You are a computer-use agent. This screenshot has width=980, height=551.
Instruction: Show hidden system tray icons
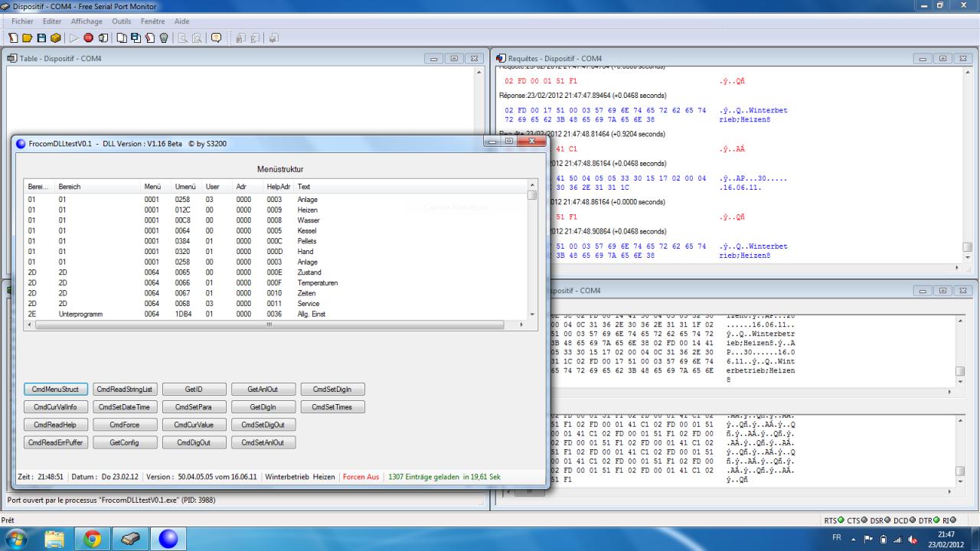(x=854, y=539)
